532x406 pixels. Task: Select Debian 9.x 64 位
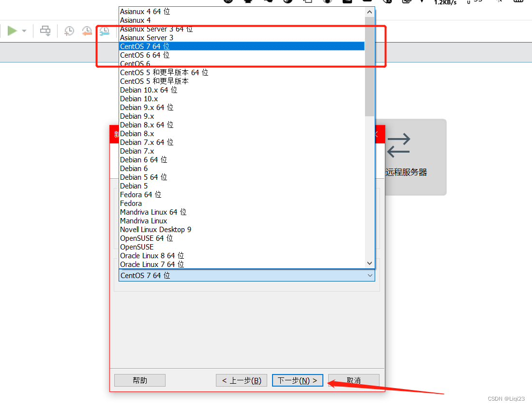[242, 107]
